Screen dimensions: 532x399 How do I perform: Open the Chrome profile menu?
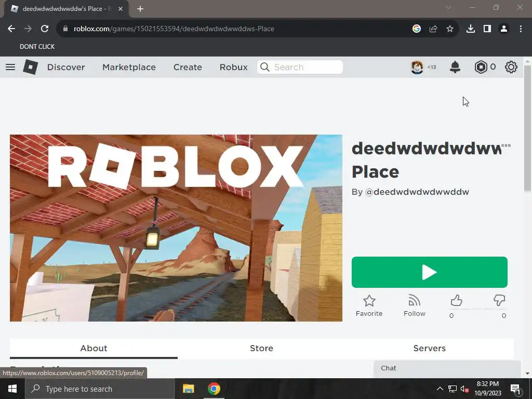tap(504, 29)
